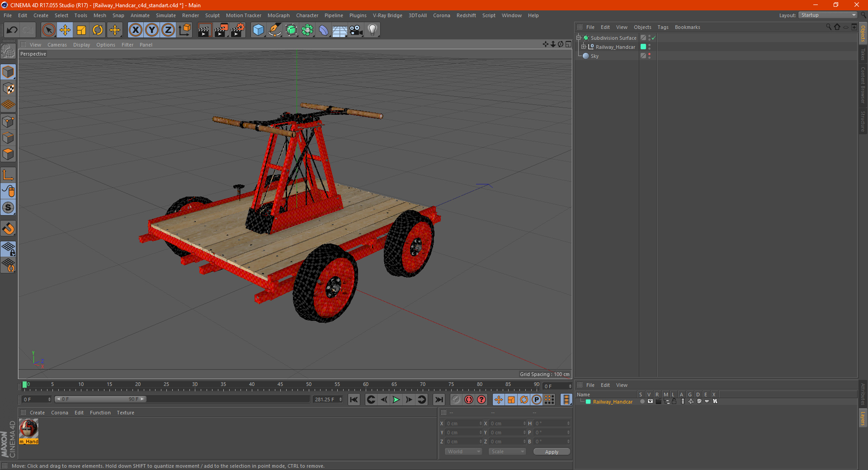This screenshot has width=868, height=470.
Task: Expand the Railway_Handcar object node
Action: [584, 47]
